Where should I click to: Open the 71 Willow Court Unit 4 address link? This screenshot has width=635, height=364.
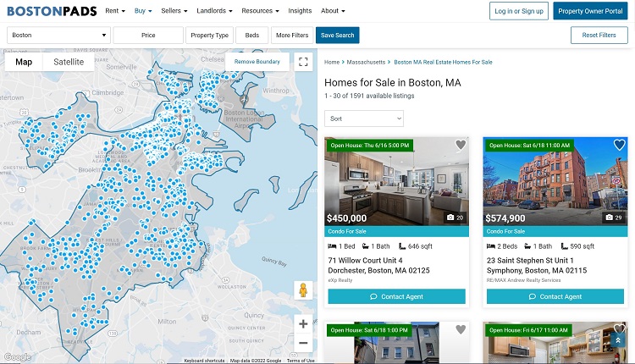pos(378,265)
